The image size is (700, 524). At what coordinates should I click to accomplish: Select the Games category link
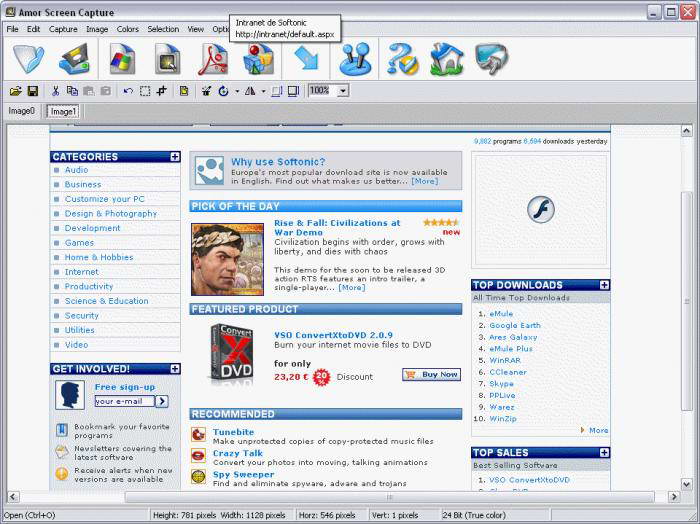click(79, 243)
